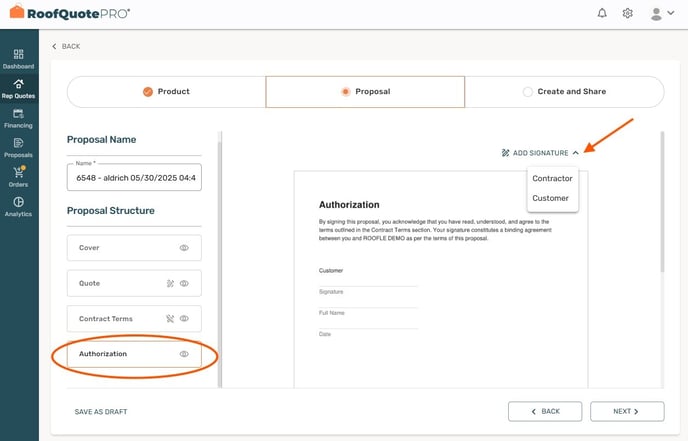Click the Quote signature icon

(x=170, y=283)
